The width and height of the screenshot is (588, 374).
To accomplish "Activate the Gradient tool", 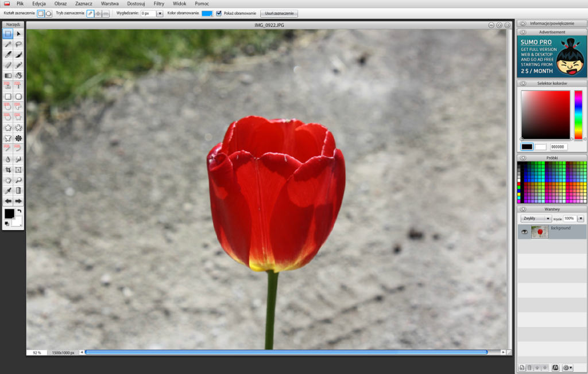I will click(x=8, y=75).
